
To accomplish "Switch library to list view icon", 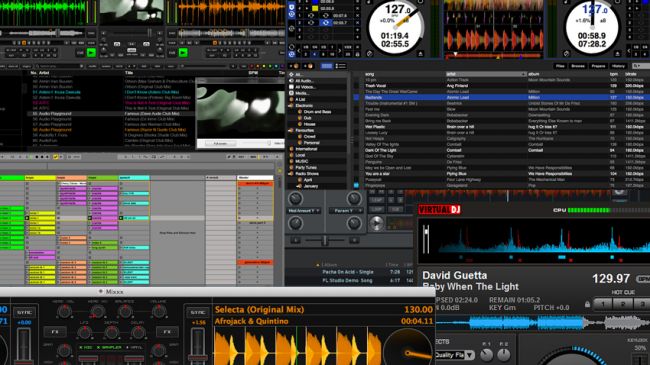I will tap(340, 66).
